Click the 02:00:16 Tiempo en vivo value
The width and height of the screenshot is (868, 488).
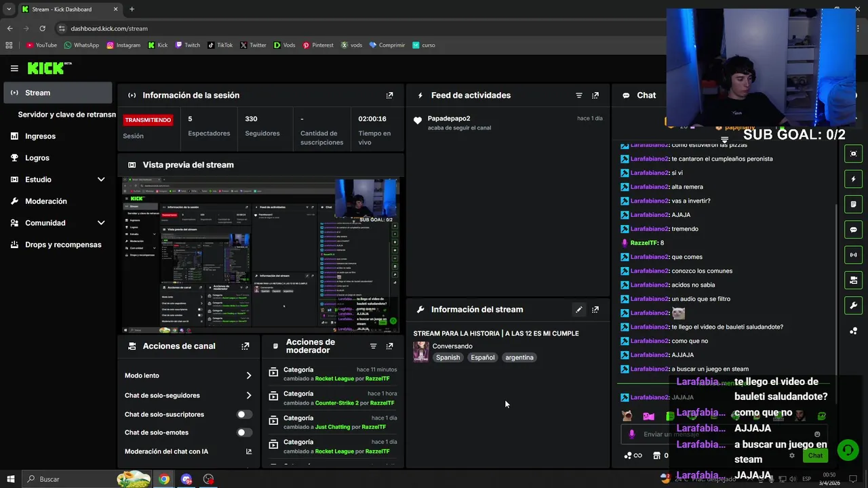click(x=372, y=119)
